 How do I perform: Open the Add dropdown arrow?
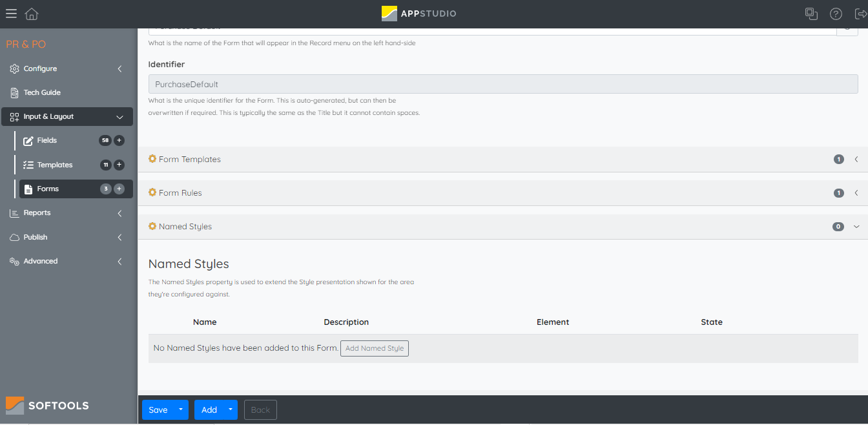point(231,409)
